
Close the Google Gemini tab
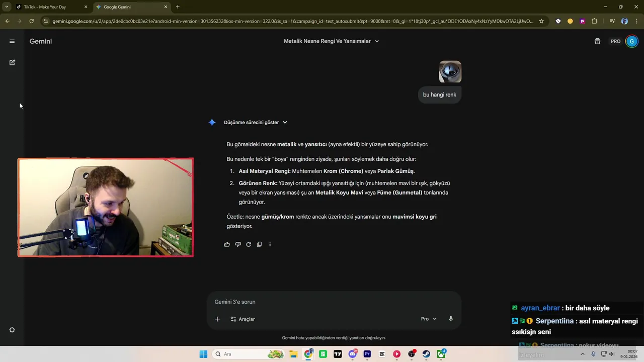coord(166,7)
